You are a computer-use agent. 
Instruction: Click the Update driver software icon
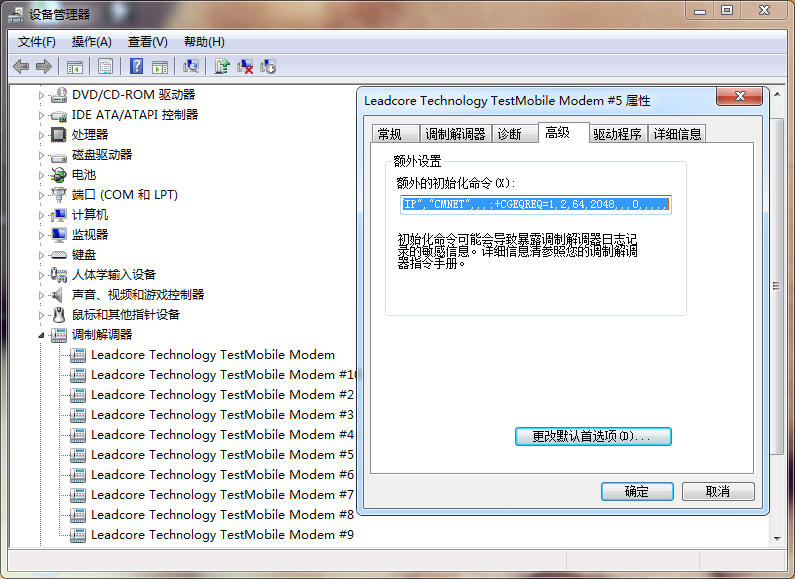tap(222, 66)
